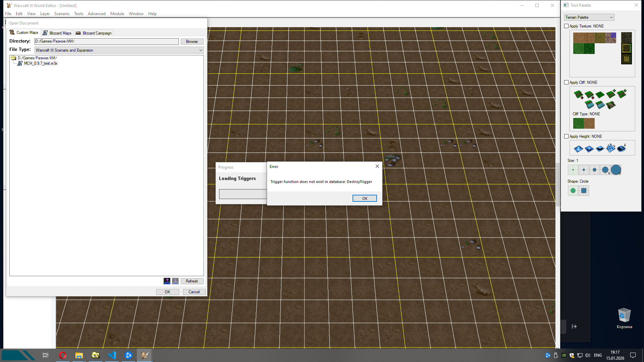Screen dimensions: 644x362
Task: Select the D:/Games folder tree node
Action: [37, 58]
